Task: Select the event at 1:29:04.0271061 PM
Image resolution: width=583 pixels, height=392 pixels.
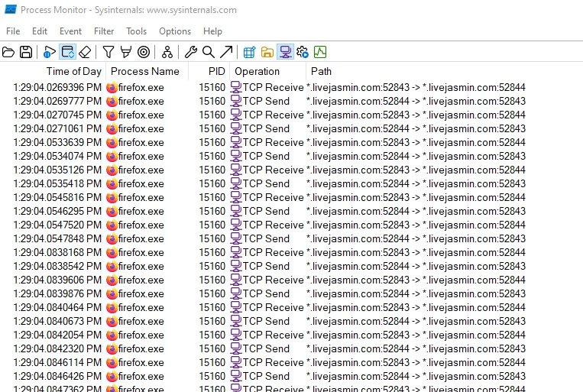Action: pyautogui.click(x=292, y=128)
